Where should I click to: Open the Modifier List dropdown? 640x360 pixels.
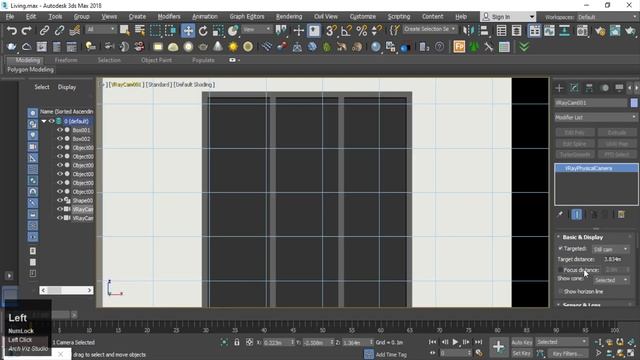point(596,117)
